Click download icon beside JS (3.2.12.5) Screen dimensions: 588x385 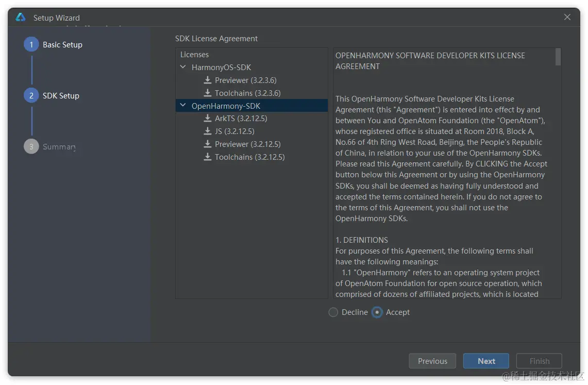click(207, 131)
